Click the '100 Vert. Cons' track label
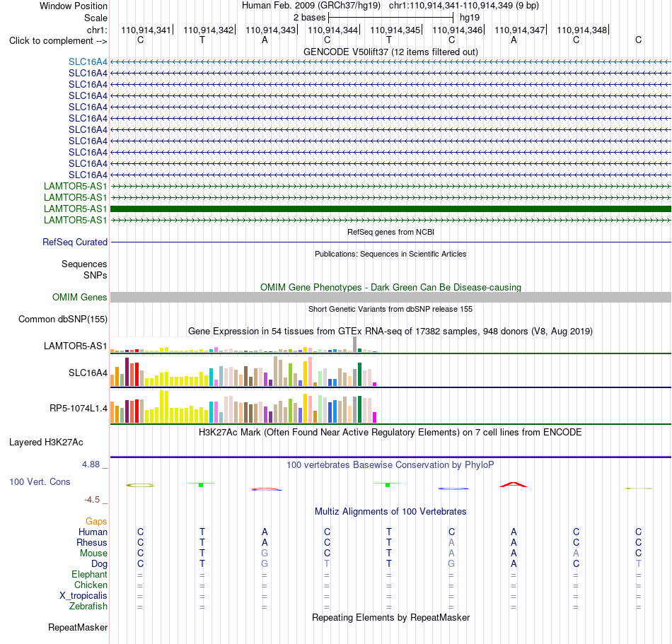Screen dimensions: 672x644 coord(40,481)
